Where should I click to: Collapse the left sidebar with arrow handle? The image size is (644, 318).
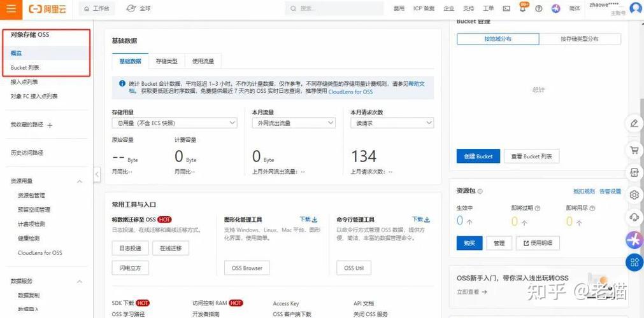[x=97, y=174]
